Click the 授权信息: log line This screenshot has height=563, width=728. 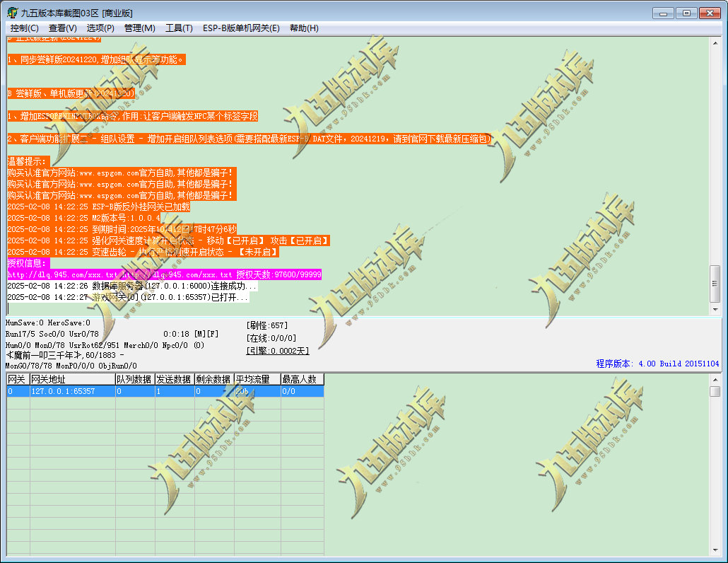pyautogui.click(x=28, y=263)
